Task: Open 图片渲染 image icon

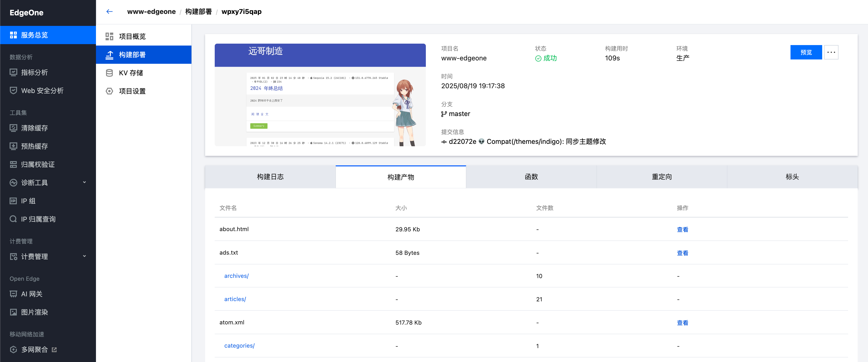Action: (x=13, y=312)
